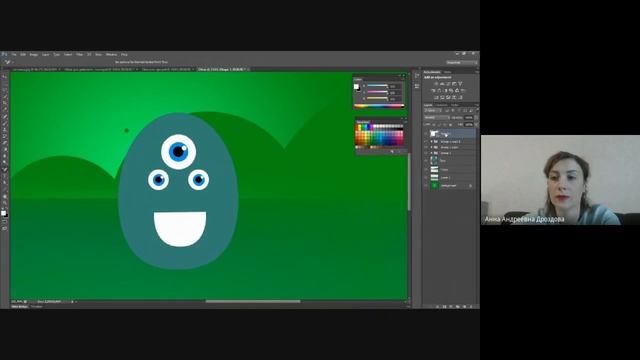Open the Fill slider dropdown arrow
The image size is (640, 360).
[476, 124]
